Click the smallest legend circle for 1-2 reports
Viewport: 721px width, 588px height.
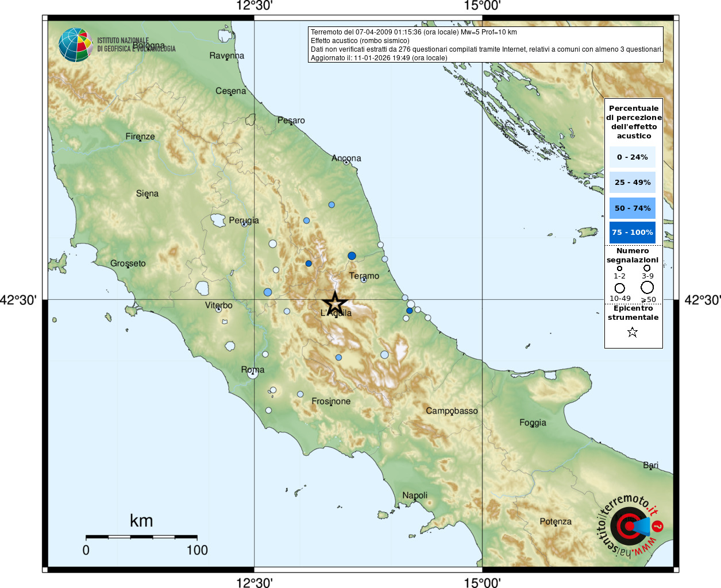(x=619, y=268)
